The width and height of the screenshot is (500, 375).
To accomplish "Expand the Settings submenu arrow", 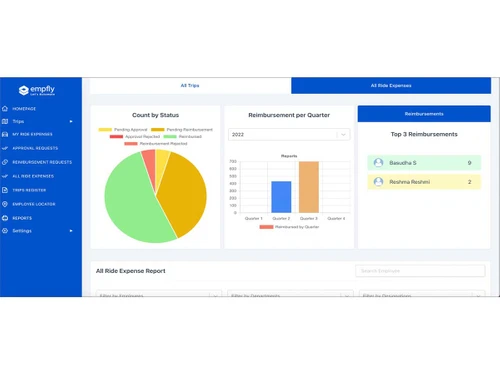I will pos(71,231).
